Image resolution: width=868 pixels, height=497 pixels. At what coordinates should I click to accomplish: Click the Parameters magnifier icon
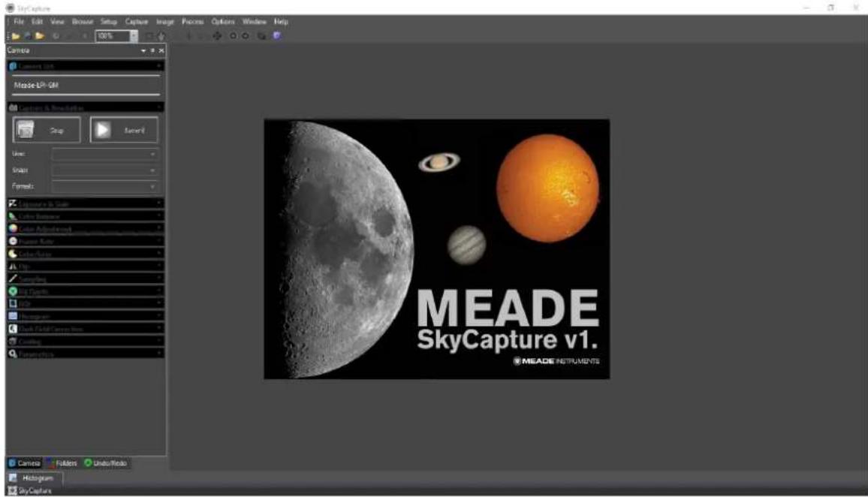[x=13, y=354]
